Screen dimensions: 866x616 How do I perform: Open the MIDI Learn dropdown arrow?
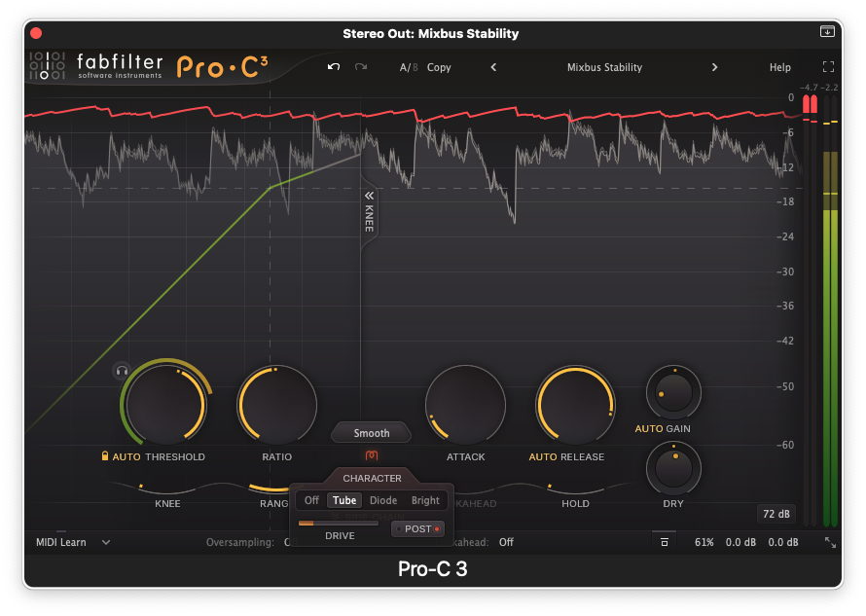(106, 542)
